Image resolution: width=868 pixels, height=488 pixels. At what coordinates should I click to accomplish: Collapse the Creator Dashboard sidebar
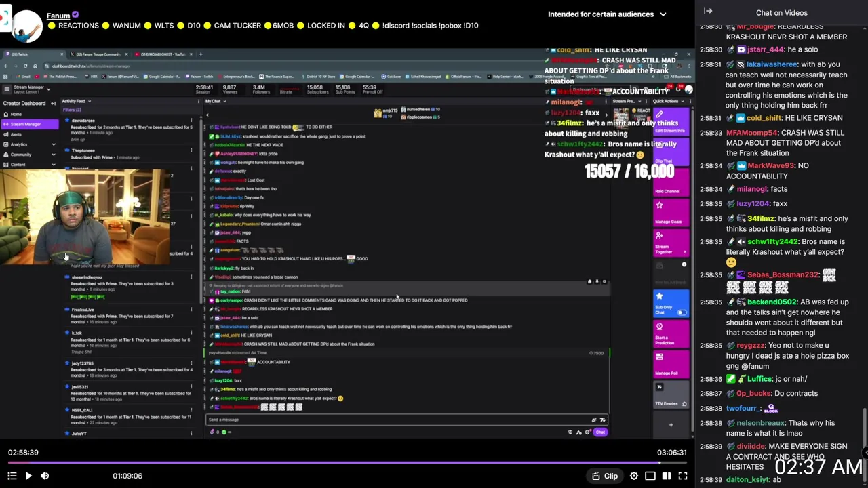(53, 104)
